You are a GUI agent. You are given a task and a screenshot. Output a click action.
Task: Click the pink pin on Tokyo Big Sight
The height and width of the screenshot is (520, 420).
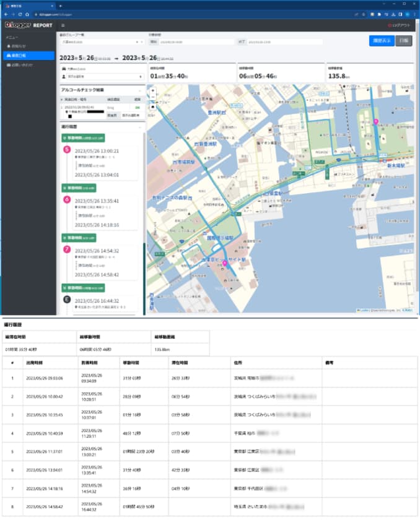coord(225,264)
